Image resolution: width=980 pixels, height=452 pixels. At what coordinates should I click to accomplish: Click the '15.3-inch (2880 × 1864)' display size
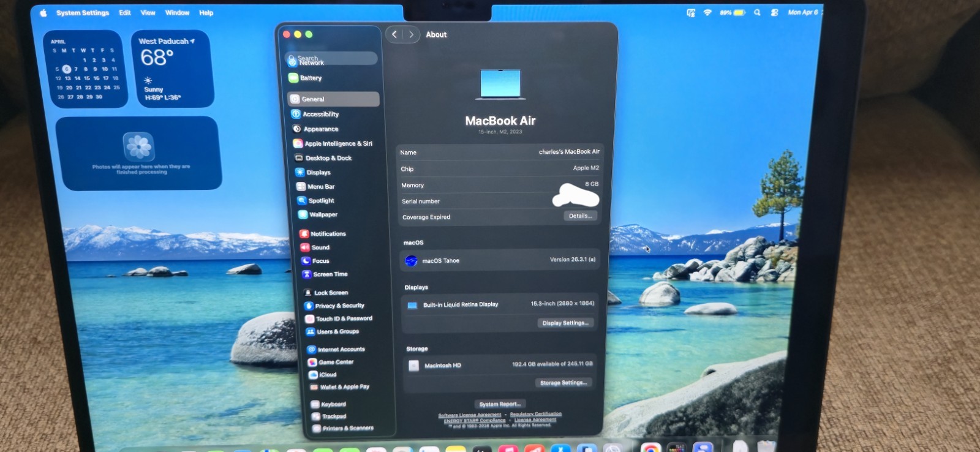tap(562, 304)
